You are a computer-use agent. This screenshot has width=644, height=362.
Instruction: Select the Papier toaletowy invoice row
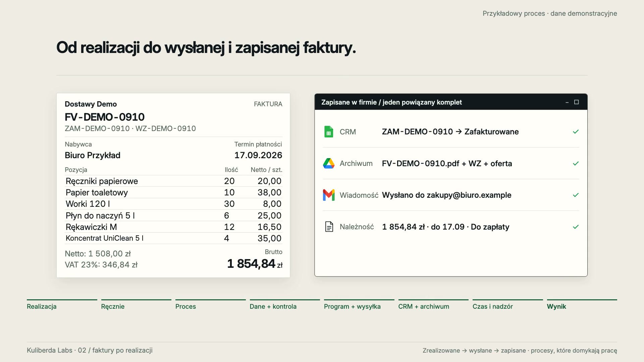click(x=173, y=192)
